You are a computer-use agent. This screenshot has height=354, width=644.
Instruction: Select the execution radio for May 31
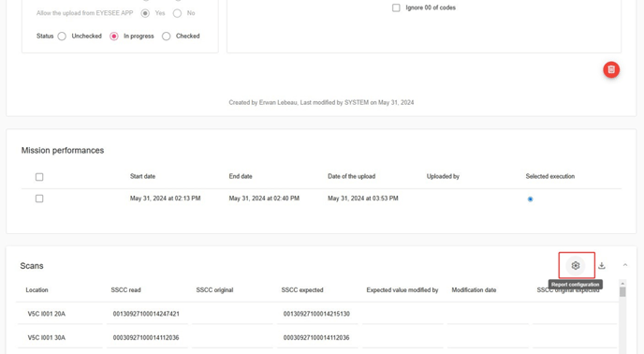click(x=530, y=199)
